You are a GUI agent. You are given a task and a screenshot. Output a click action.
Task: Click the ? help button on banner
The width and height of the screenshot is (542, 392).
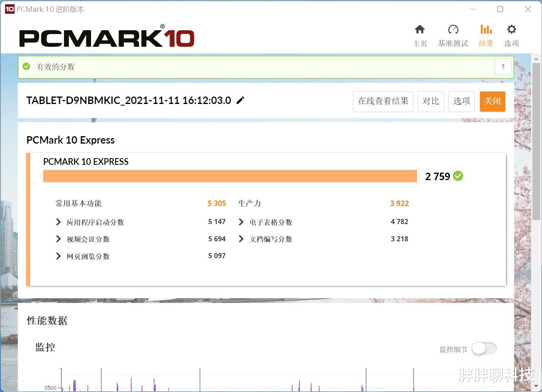tap(503, 67)
